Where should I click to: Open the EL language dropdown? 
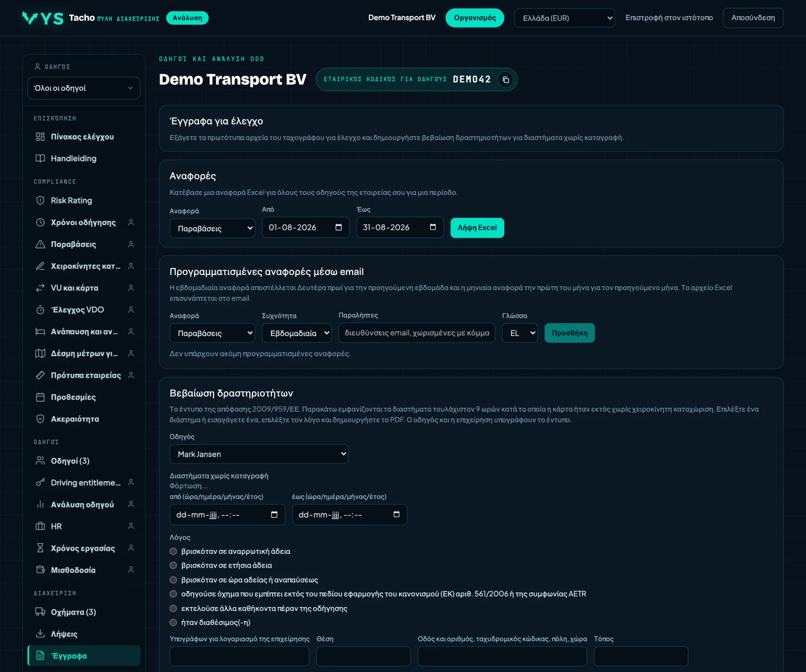520,333
